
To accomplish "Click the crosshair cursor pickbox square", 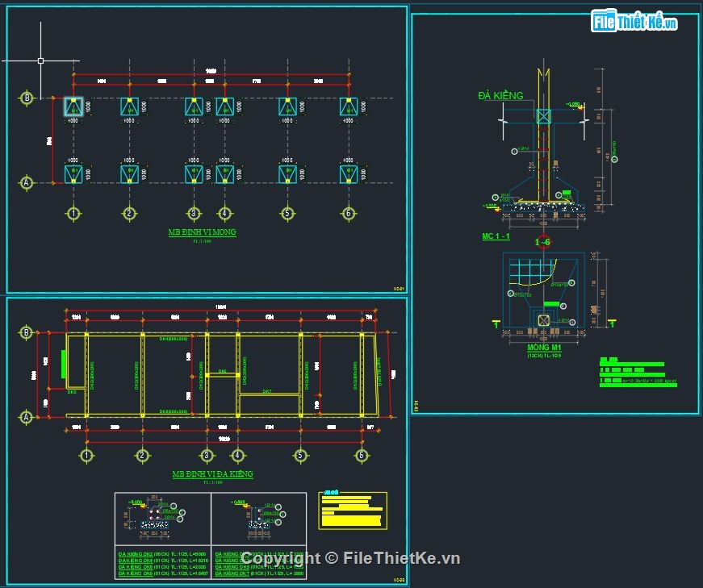I will pyautogui.click(x=41, y=60).
